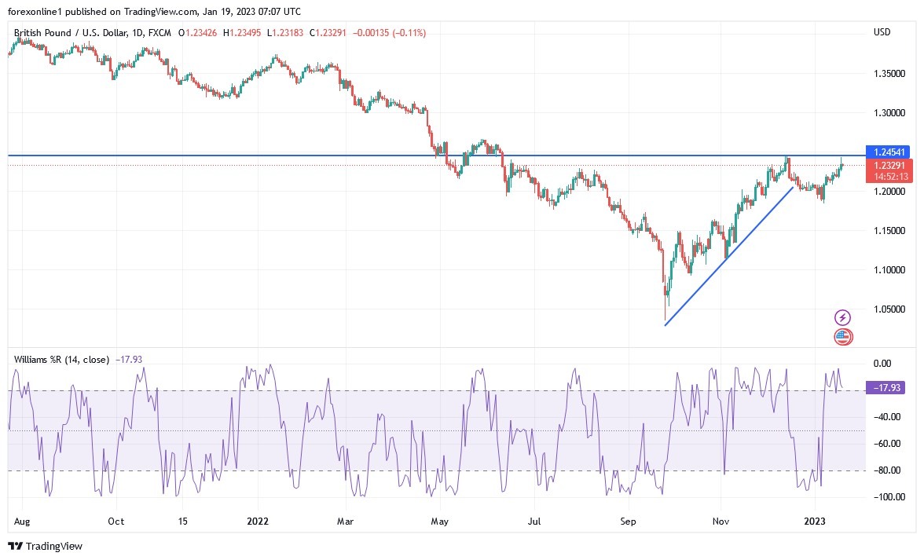Click the 2023 label on the time axis

coord(816,521)
